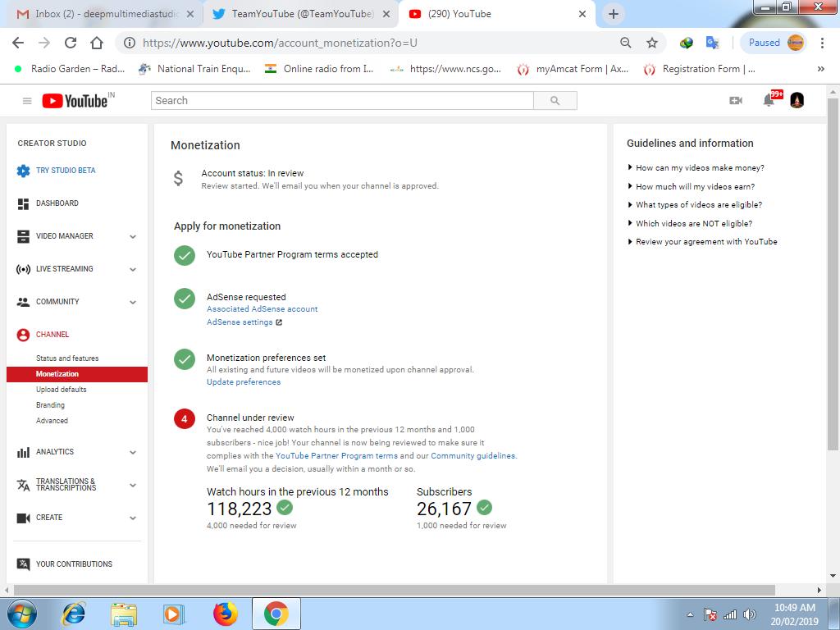
Task: Open Upload defaults menu item
Action: pos(61,390)
